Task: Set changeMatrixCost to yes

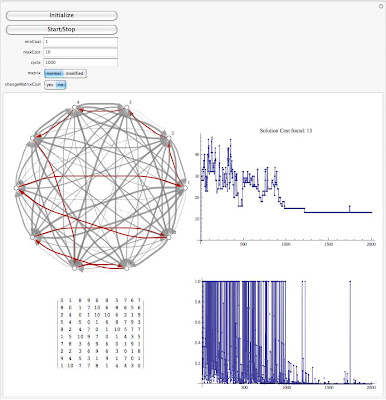Action: (50, 85)
